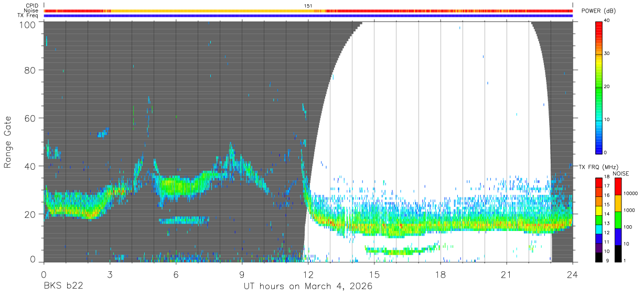Click UT hour tick 21 on x-axis
Viewport: 644px width, 297px height.
tap(507, 274)
